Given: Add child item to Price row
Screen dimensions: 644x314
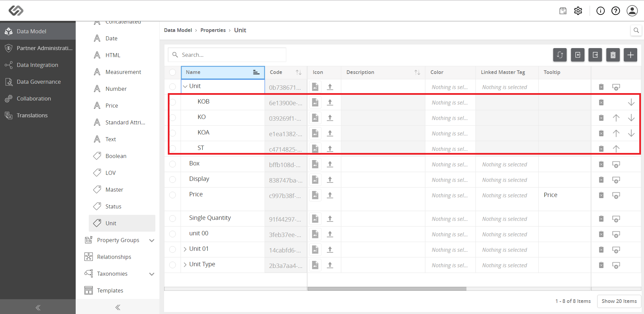Looking at the screenshot, I should pyautogui.click(x=616, y=195).
